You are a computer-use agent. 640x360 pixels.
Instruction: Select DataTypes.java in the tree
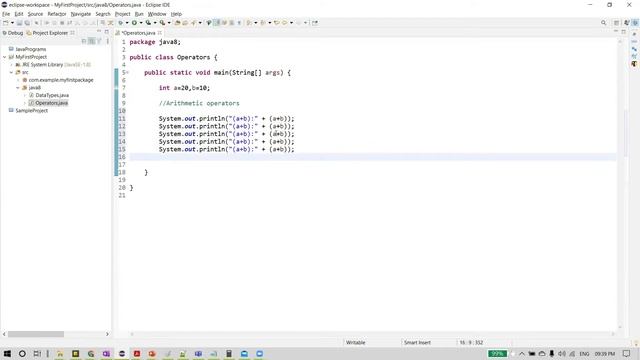coord(52,96)
